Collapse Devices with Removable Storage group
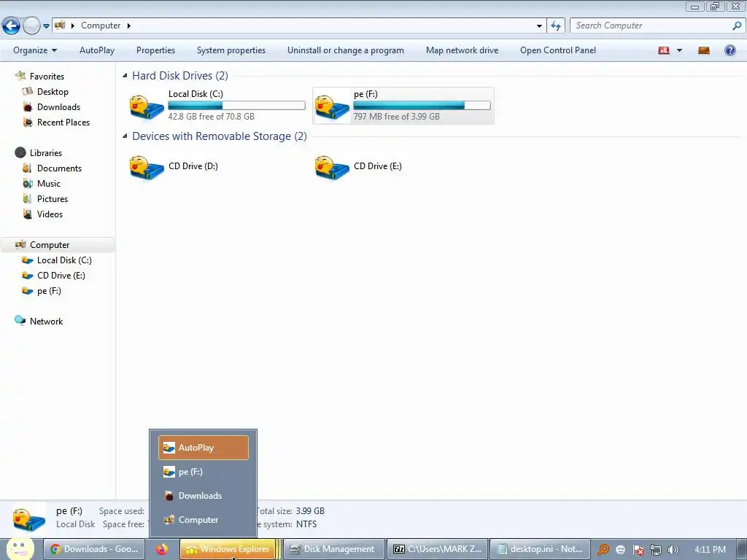 point(125,136)
